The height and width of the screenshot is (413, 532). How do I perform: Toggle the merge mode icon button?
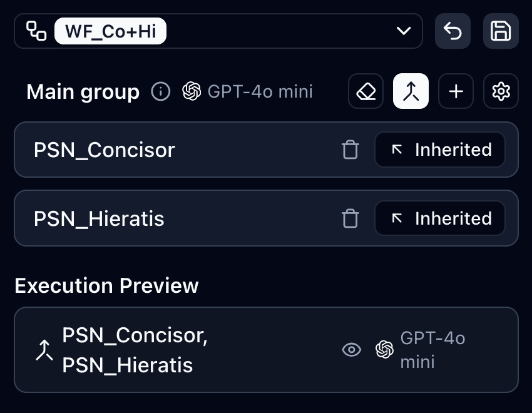click(x=411, y=92)
